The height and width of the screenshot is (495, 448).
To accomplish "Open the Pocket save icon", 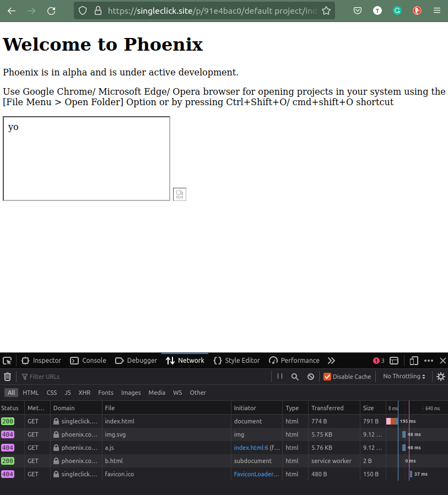I will (357, 10).
